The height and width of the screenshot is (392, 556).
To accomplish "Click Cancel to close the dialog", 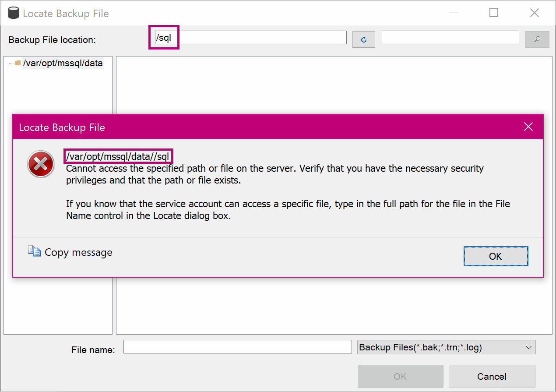I will point(492,376).
